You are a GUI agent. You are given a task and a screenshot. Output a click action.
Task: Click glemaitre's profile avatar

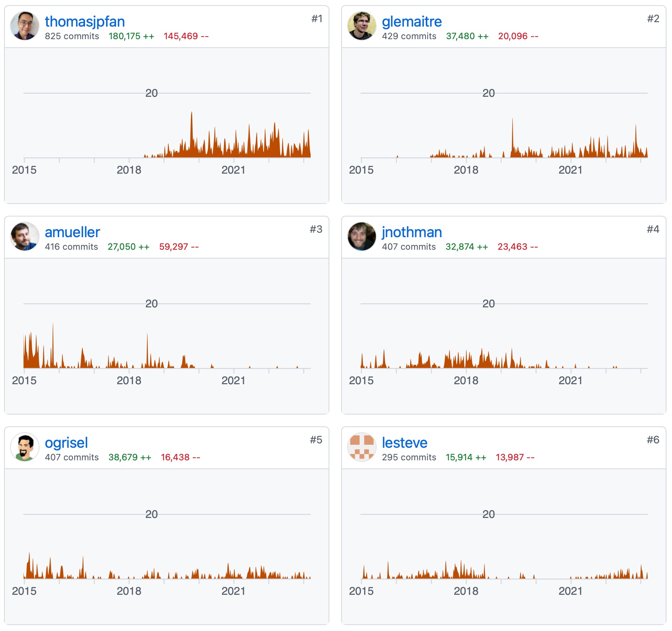[x=362, y=26]
